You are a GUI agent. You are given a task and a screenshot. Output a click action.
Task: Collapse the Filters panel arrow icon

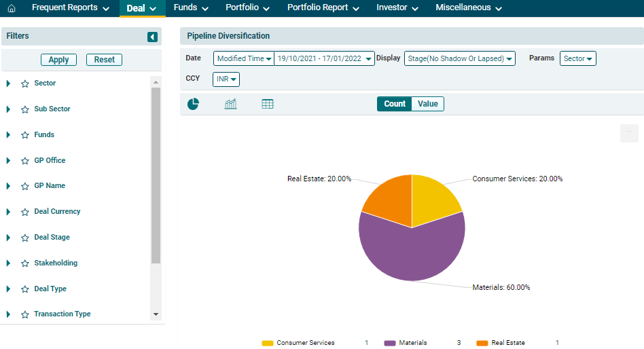[152, 37]
